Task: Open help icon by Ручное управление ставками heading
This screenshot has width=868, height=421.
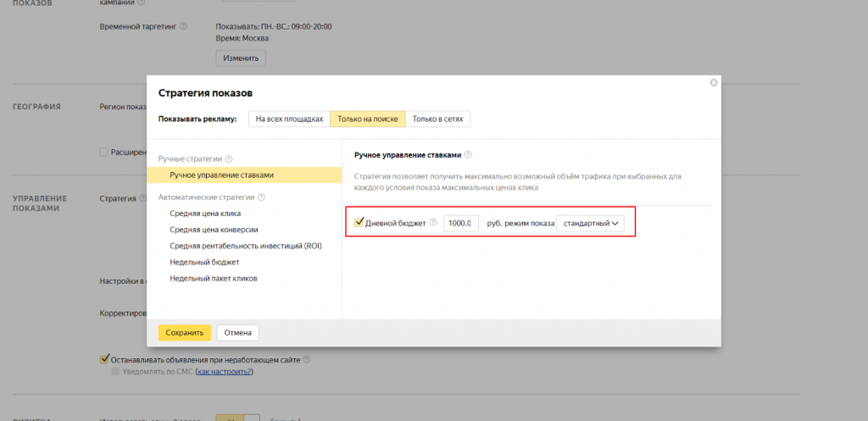Action: point(468,155)
